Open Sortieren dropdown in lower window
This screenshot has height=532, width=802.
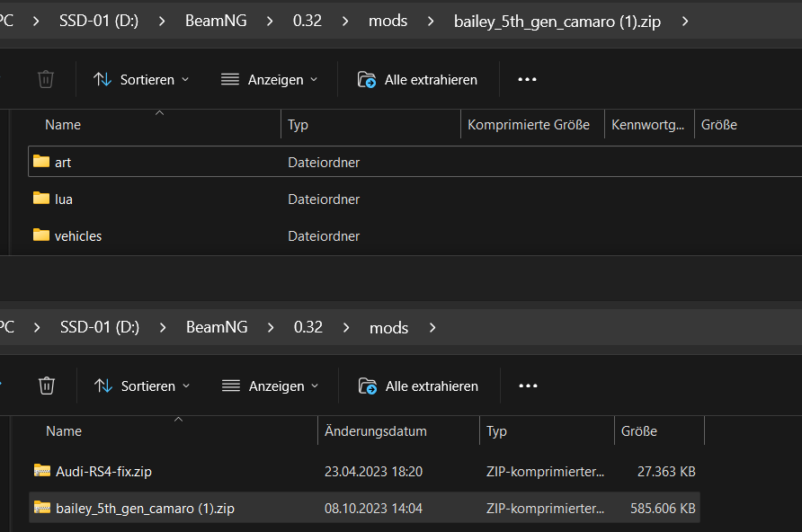143,386
